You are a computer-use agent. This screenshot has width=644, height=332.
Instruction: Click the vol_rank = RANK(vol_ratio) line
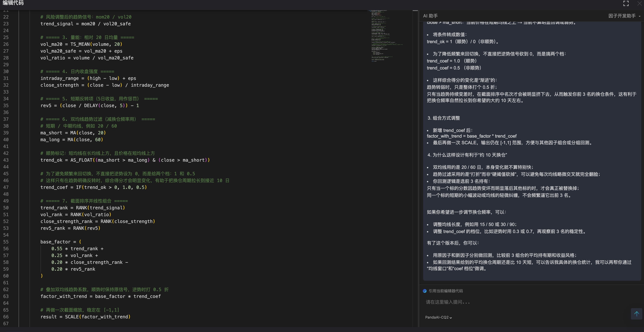pos(76,215)
